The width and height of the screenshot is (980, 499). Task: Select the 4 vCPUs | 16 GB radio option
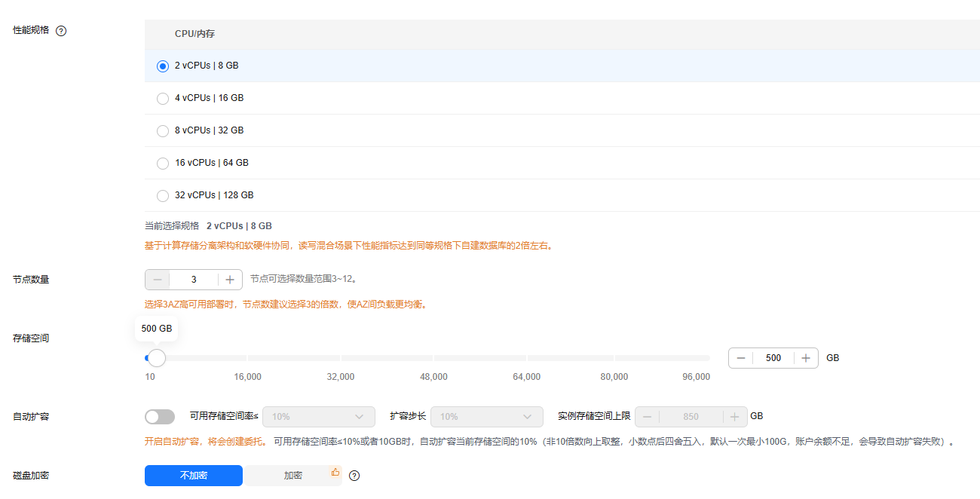[163, 99]
